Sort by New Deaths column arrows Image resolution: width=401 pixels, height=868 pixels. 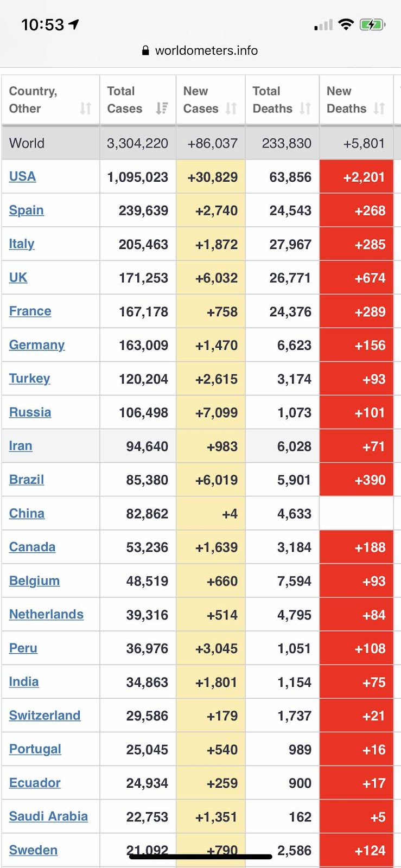tap(379, 108)
